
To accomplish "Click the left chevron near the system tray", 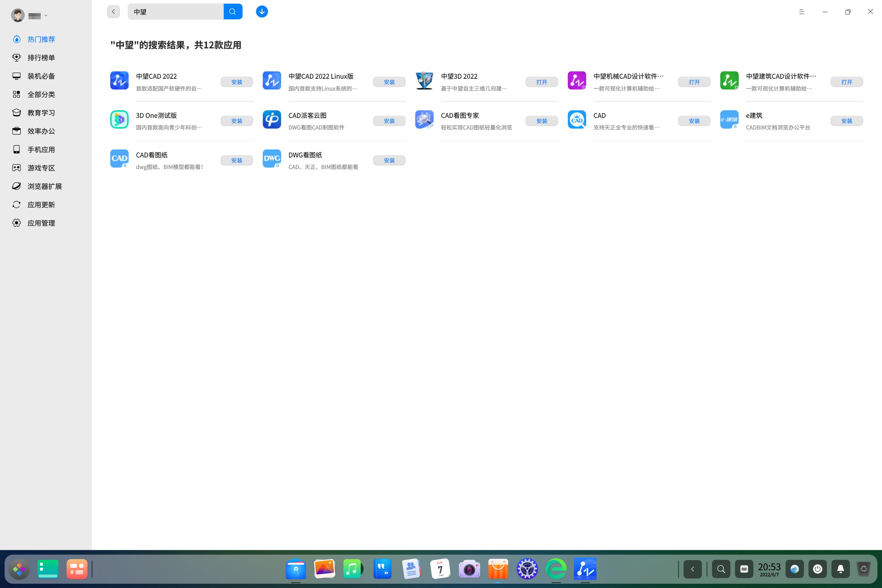I will [x=693, y=569].
